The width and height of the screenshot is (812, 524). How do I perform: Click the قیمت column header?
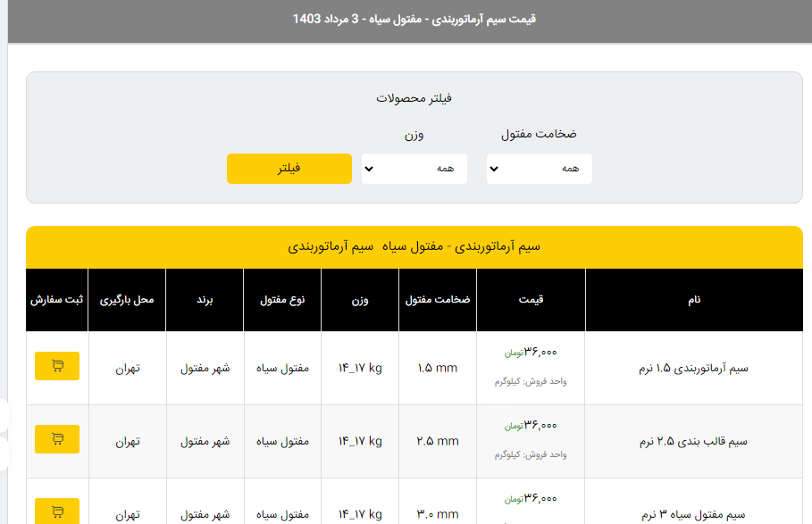click(x=532, y=300)
